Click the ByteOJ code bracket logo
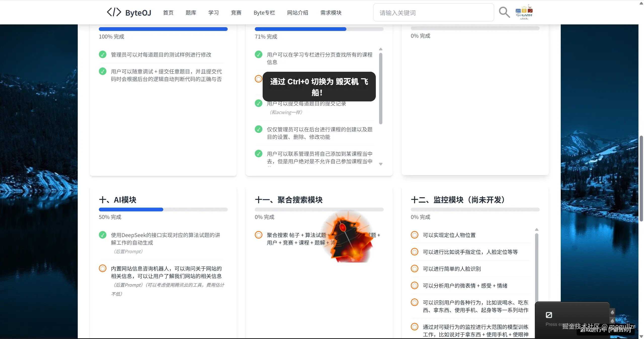The height and width of the screenshot is (339, 644). click(x=114, y=12)
